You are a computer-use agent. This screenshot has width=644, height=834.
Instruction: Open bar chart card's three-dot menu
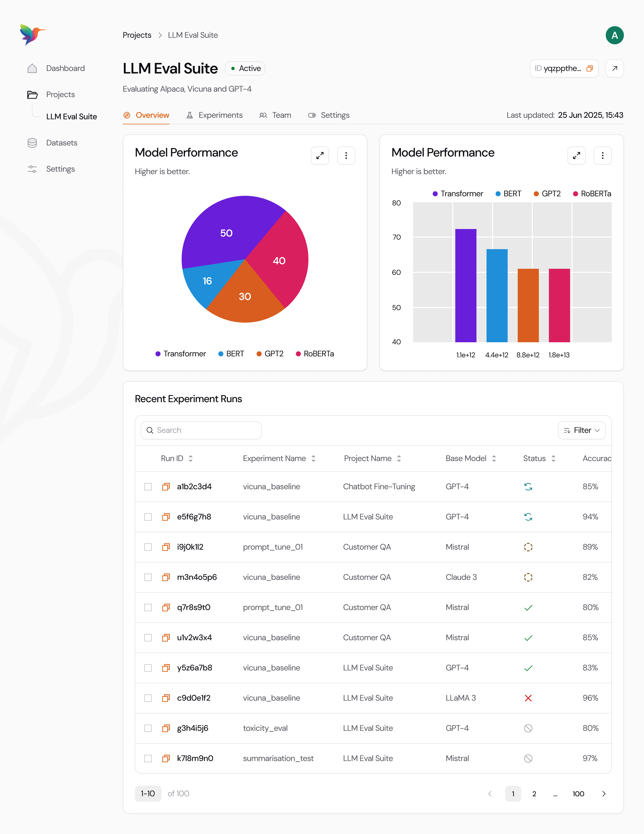tap(602, 156)
